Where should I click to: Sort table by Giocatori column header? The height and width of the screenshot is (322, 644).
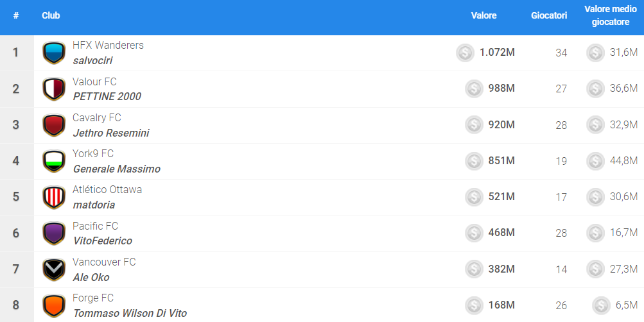pyautogui.click(x=549, y=15)
